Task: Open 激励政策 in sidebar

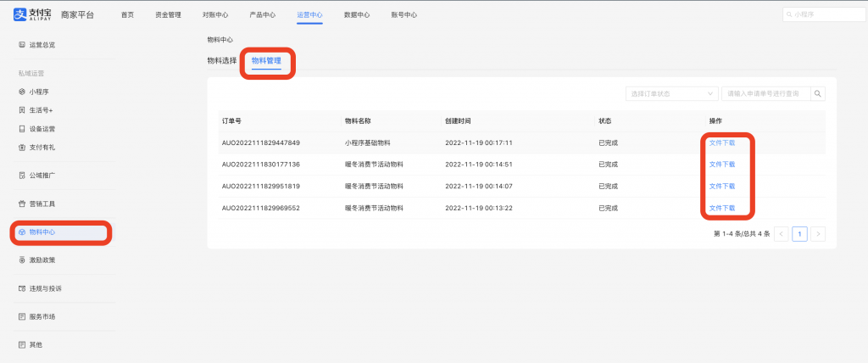Action: pos(42,260)
